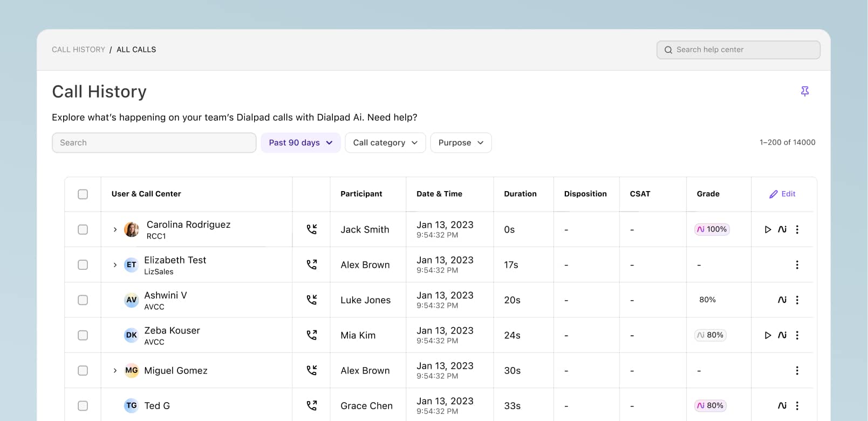Play Carolina Rodriguez's call recording

coord(768,229)
